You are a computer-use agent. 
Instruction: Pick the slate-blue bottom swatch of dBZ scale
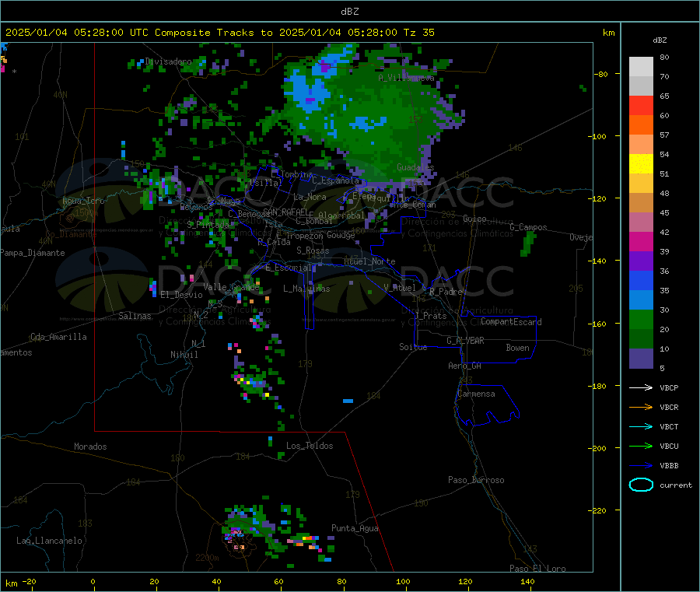641,359
